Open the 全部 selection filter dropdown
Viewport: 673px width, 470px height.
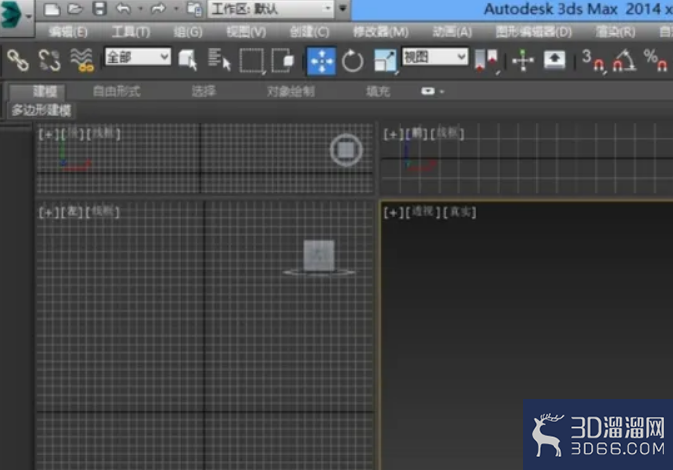pyautogui.click(x=138, y=57)
